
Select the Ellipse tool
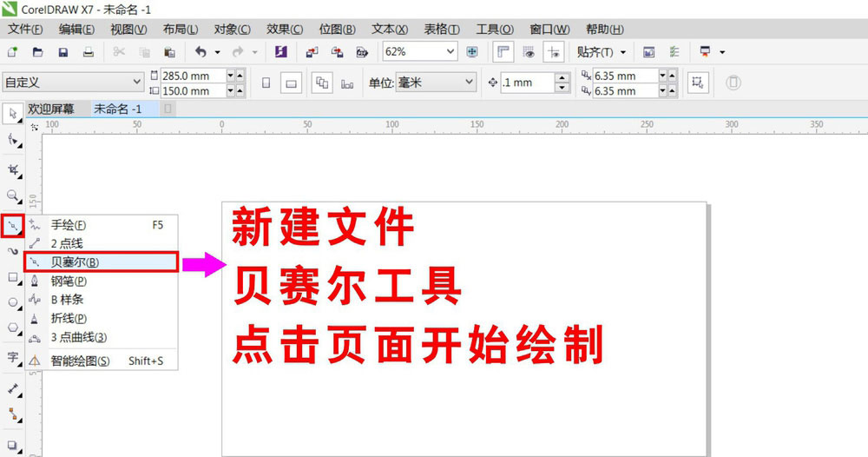tap(13, 303)
